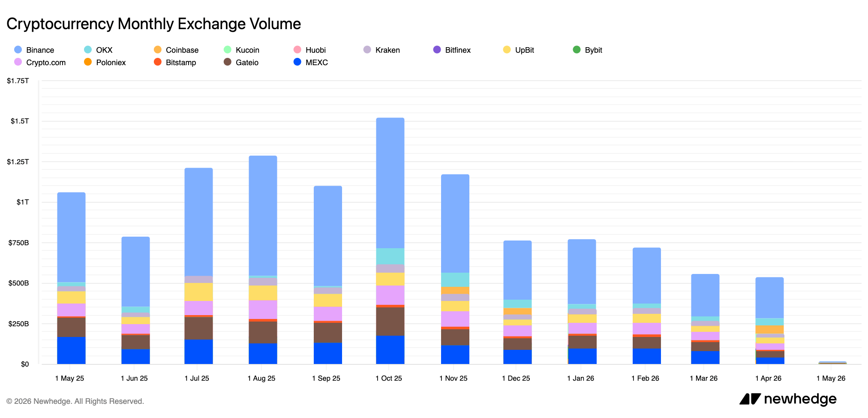868x418 pixels.
Task: Click the MEXC legend marker dot
Action: click(297, 62)
